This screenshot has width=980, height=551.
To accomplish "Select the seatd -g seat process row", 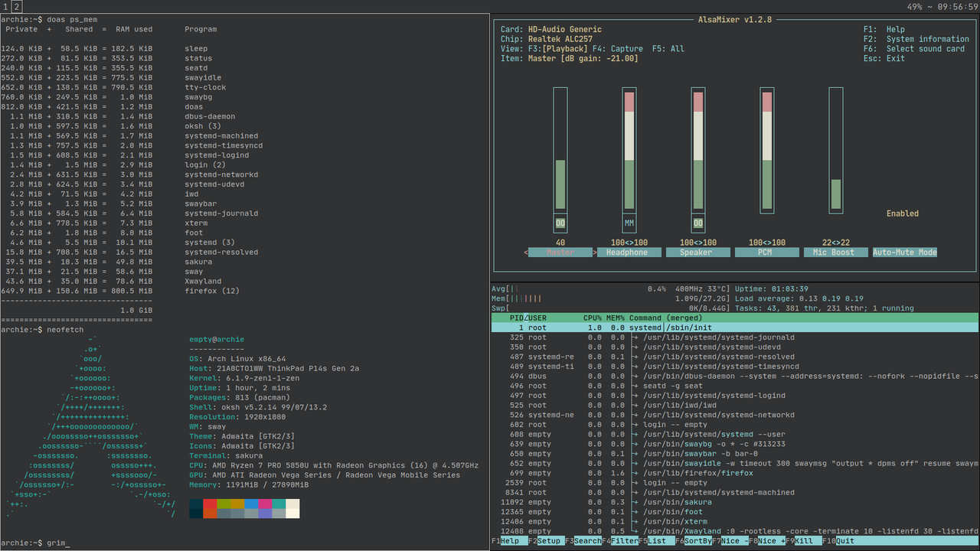I will pyautogui.click(x=735, y=386).
